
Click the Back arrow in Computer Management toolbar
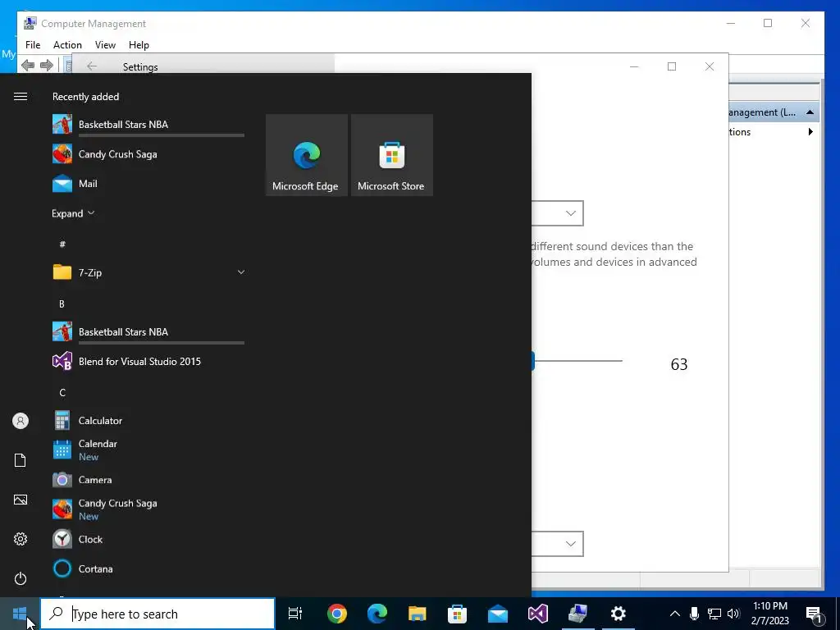28,66
